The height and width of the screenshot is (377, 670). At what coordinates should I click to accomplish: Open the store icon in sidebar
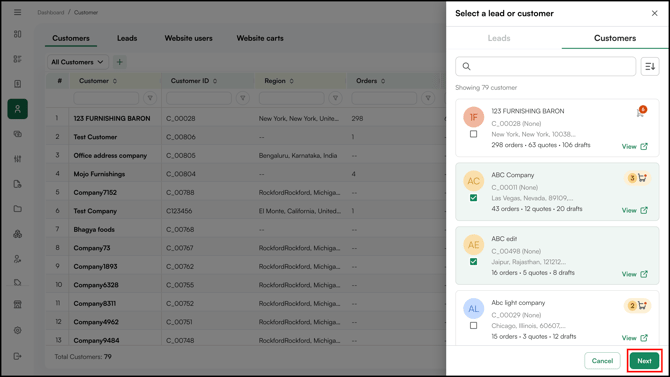[18, 305]
